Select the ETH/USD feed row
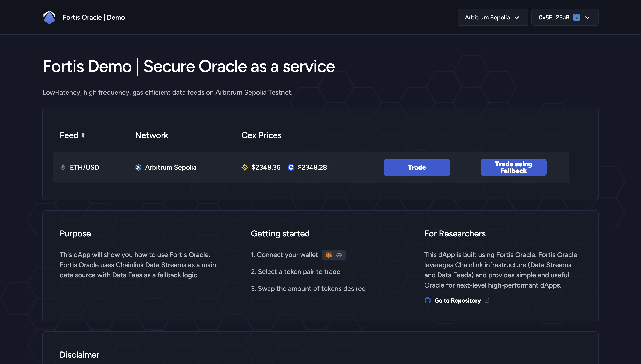 84,167
